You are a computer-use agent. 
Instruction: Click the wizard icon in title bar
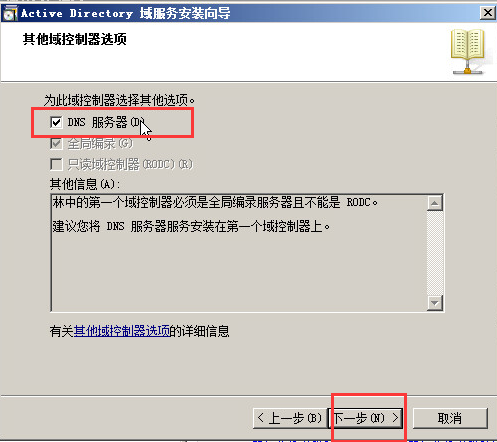coord(9,13)
